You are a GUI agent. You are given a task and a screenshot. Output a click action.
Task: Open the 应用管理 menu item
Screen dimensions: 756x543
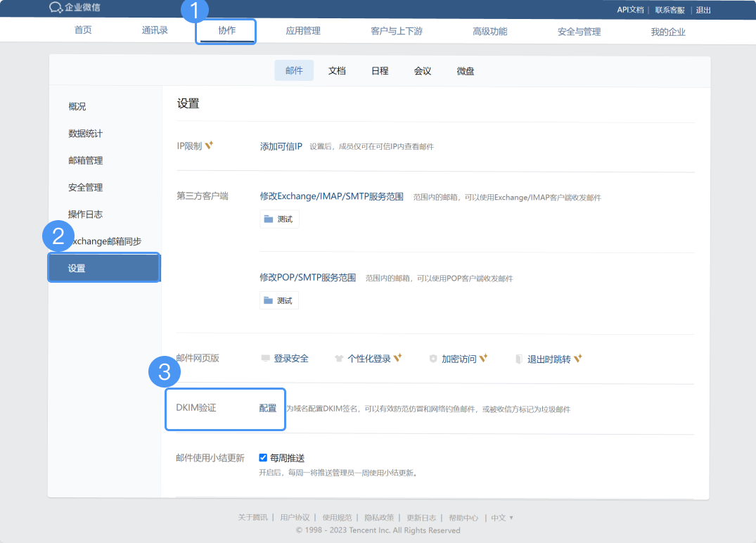(x=303, y=31)
